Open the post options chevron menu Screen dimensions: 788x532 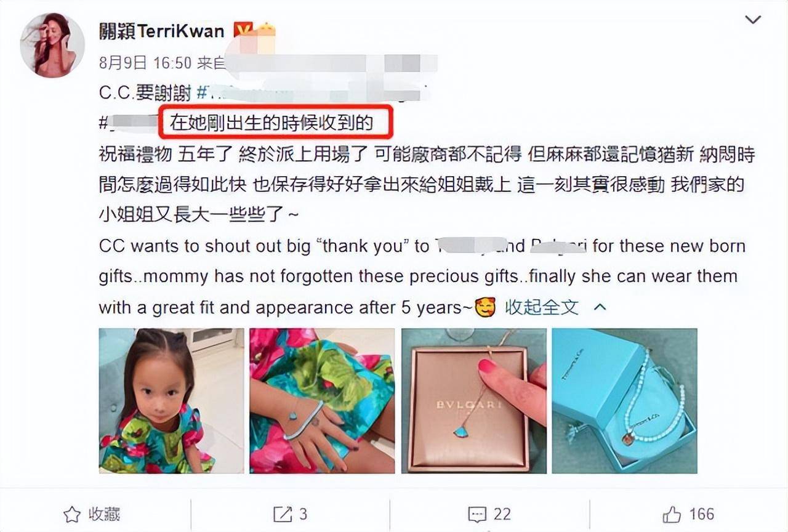[753, 20]
